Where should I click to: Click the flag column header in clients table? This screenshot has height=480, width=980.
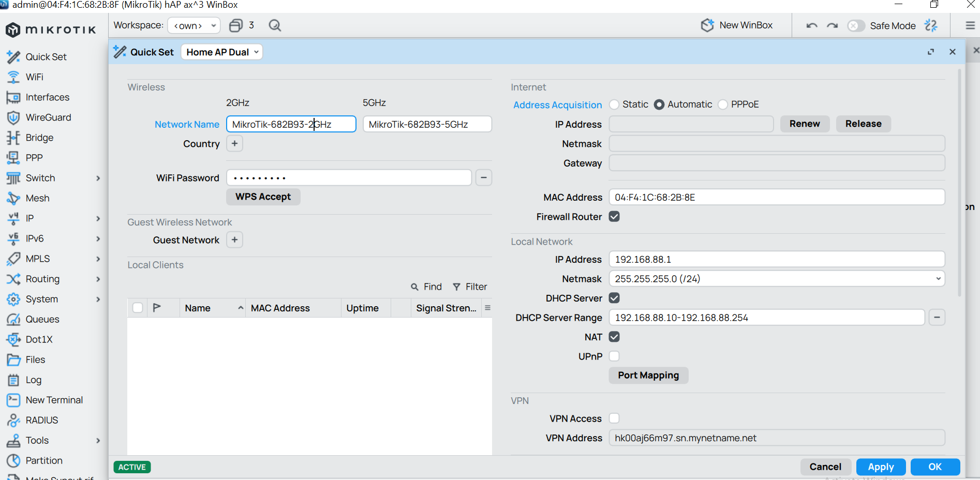pyautogui.click(x=157, y=308)
